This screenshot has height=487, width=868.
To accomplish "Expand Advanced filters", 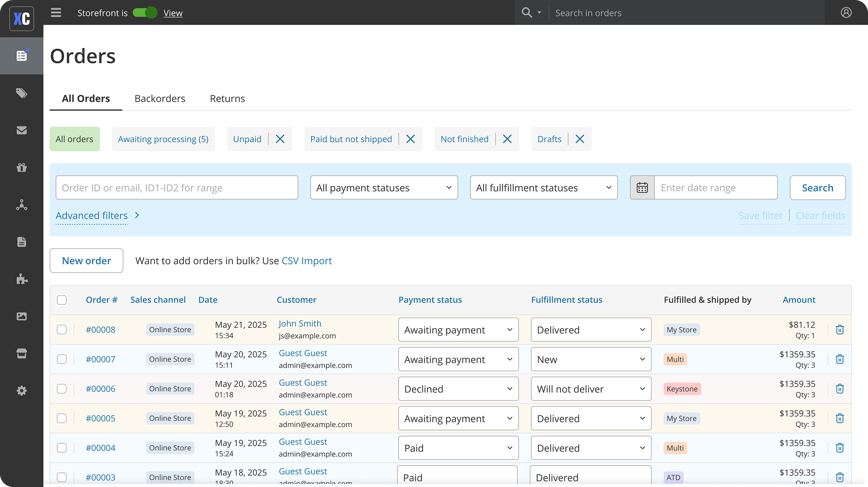I will click(92, 215).
